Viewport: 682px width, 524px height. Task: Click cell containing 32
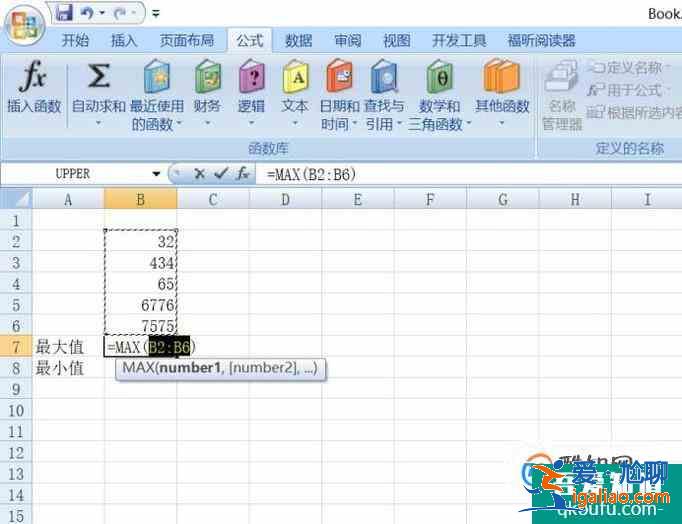140,241
